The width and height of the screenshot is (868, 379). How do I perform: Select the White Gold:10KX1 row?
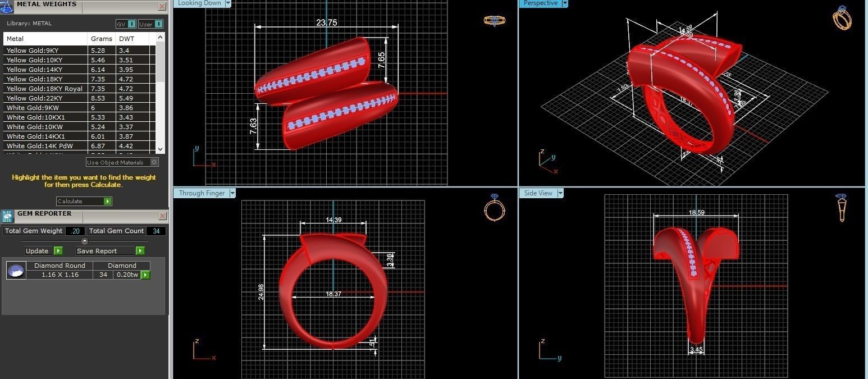[80, 117]
